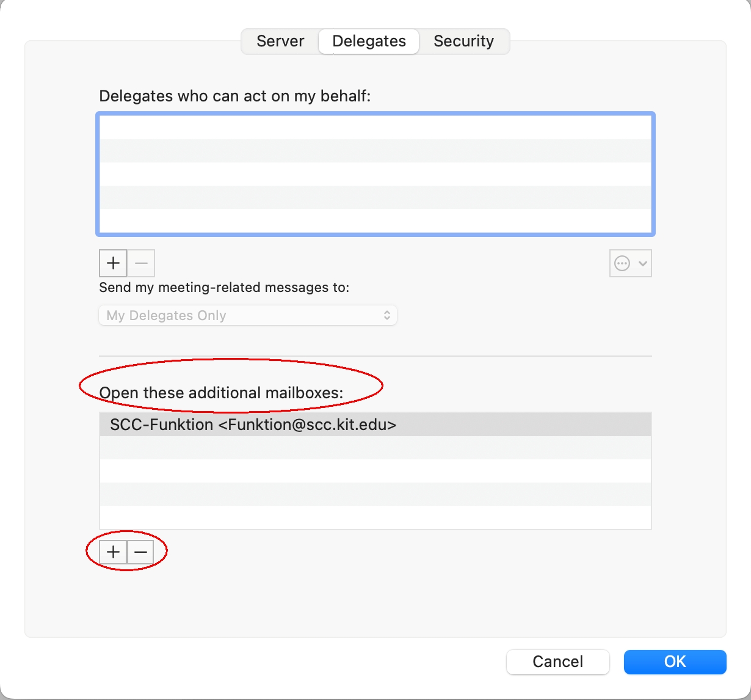
Task: Click first empty row in delegates list
Action: click(375, 128)
